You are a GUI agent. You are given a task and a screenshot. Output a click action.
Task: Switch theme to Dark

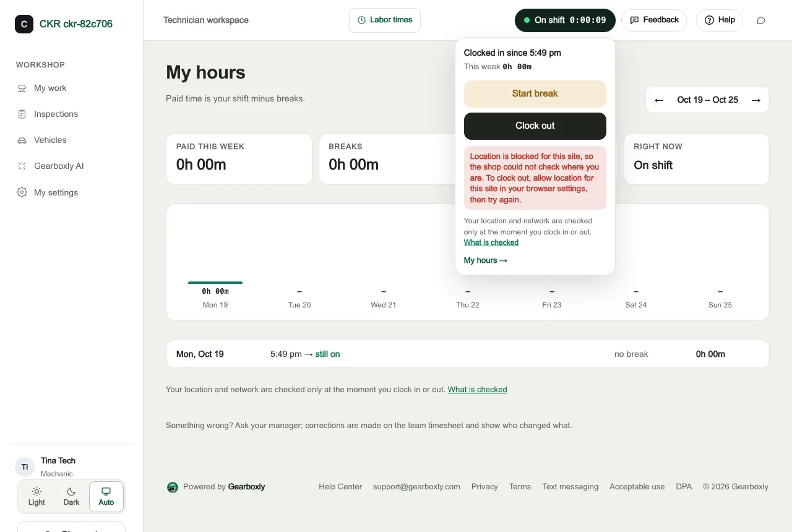71,497
